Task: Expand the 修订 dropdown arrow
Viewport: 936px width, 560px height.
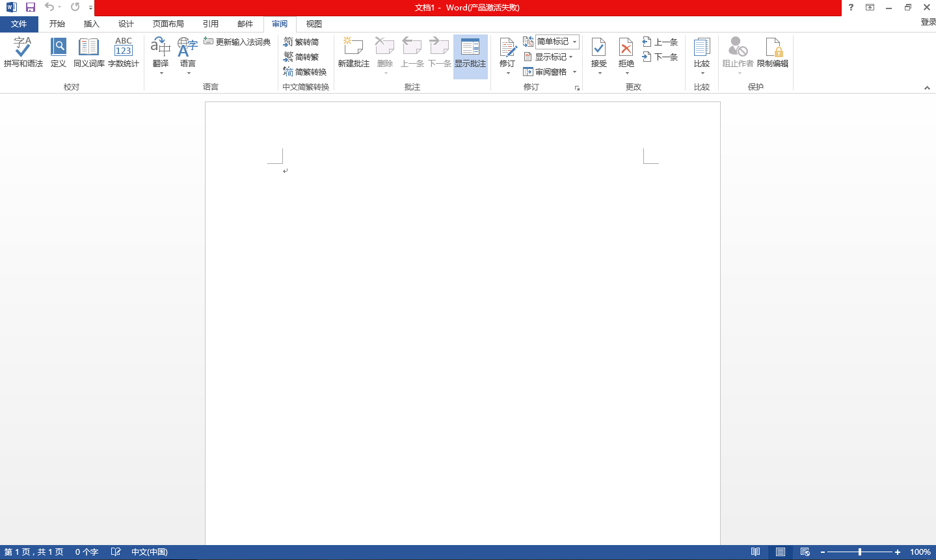Action: (x=507, y=73)
